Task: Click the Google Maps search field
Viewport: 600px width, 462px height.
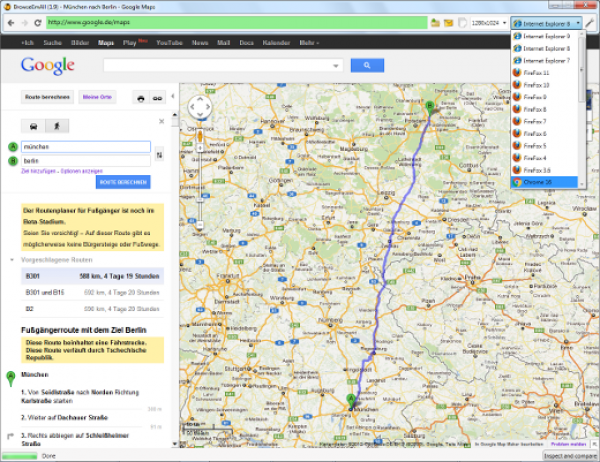Action: (217, 65)
